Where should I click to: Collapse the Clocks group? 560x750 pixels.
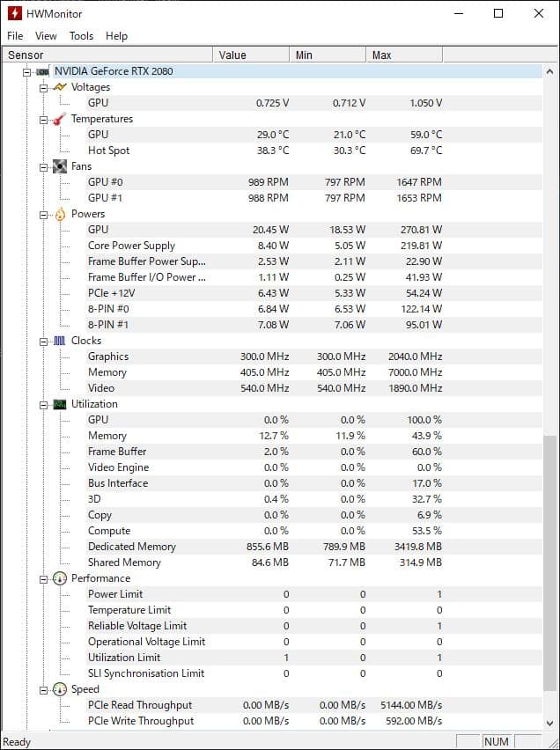click(44, 342)
